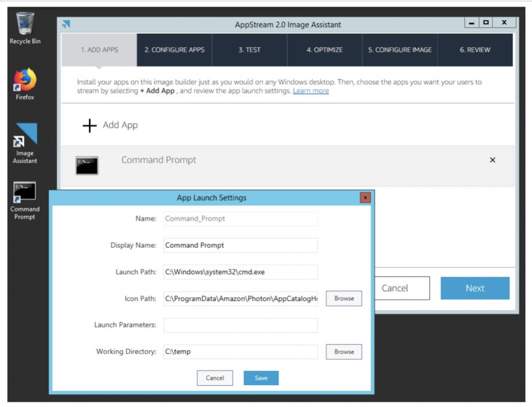Image resolution: width=532 pixels, height=407 pixels.
Task: Follow the Learn more link
Action: [311, 91]
